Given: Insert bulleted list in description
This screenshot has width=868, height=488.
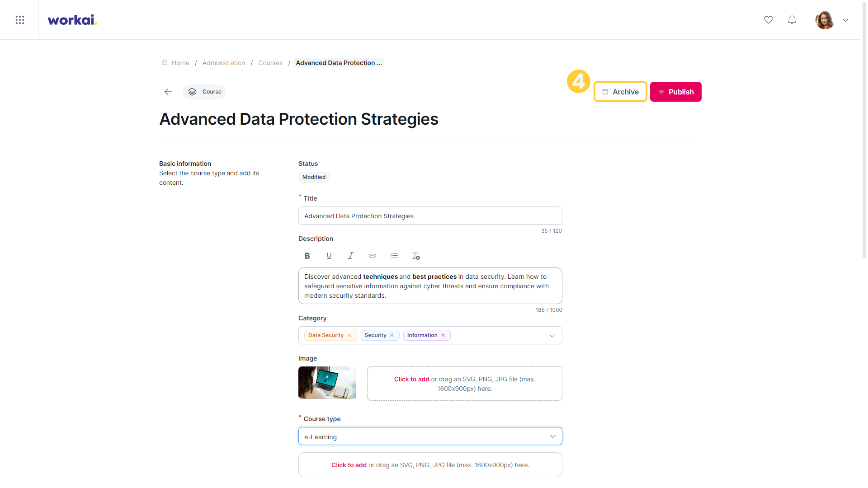Looking at the screenshot, I should (394, 256).
